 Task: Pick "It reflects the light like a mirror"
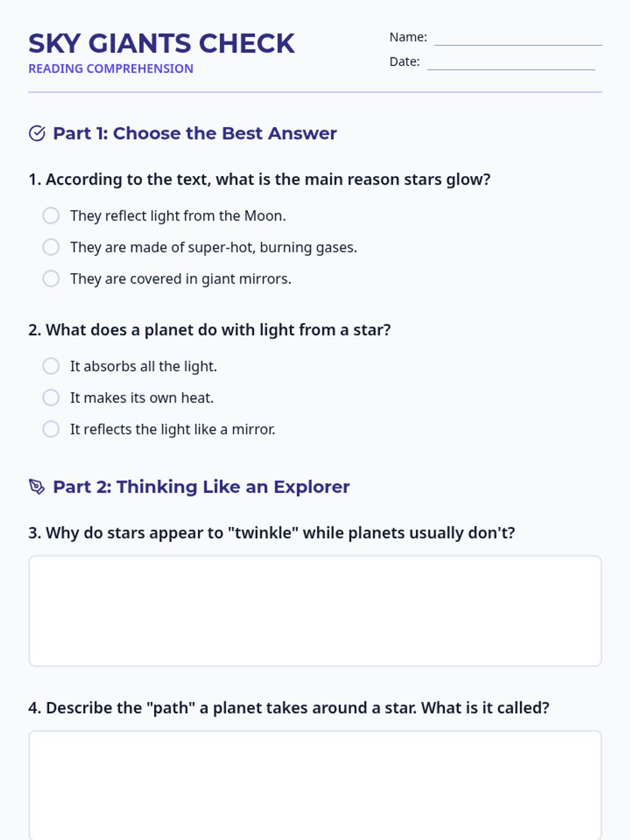point(51,429)
